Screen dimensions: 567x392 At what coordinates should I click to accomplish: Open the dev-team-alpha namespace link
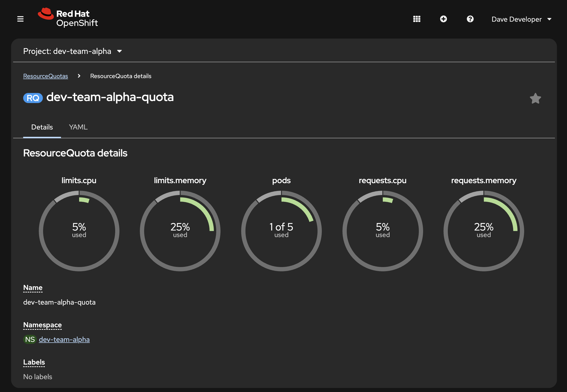[64, 340]
